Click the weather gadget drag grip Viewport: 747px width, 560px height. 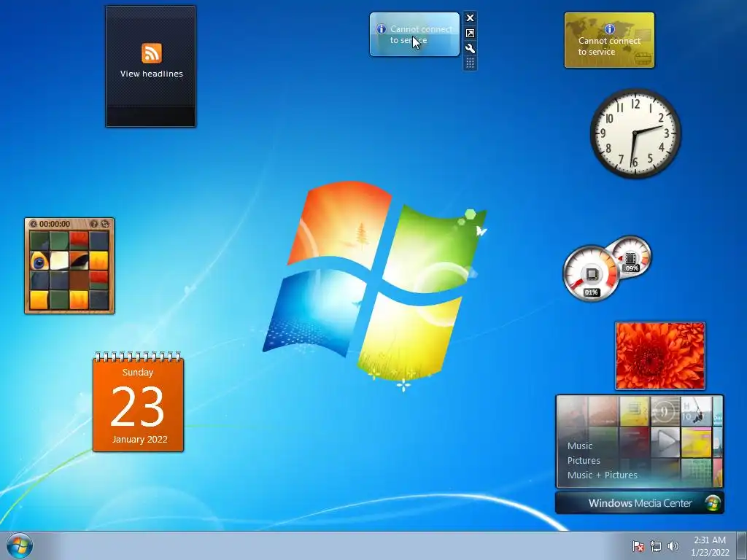click(471, 63)
